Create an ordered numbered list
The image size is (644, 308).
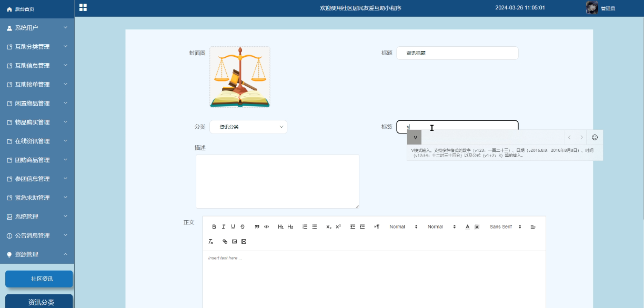(x=305, y=227)
